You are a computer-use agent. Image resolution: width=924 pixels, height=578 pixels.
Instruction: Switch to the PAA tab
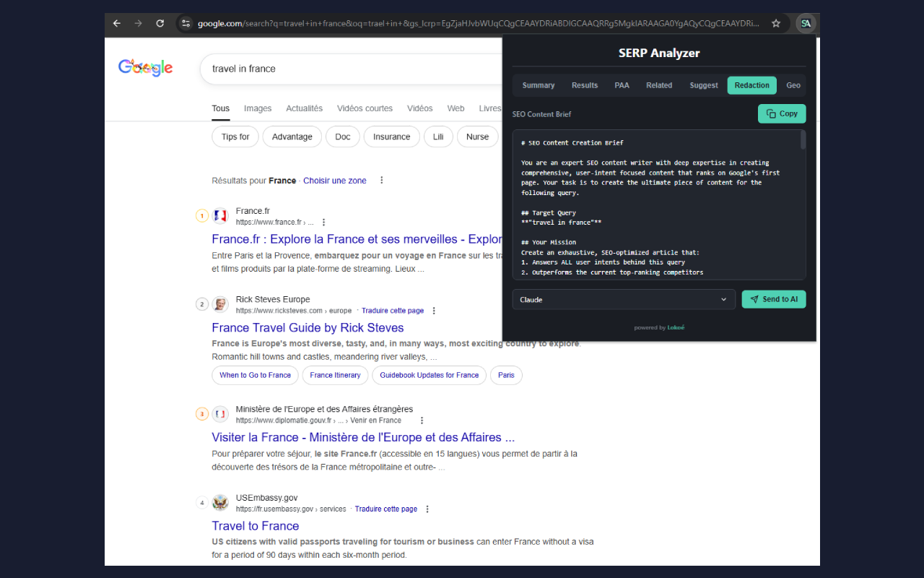[x=622, y=85]
